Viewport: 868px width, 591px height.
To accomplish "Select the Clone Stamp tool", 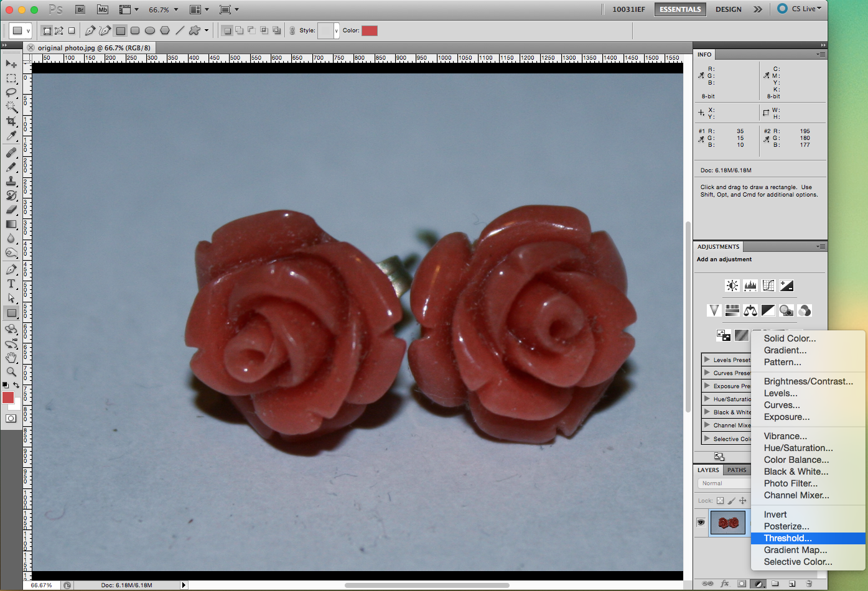I will [11, 181].
